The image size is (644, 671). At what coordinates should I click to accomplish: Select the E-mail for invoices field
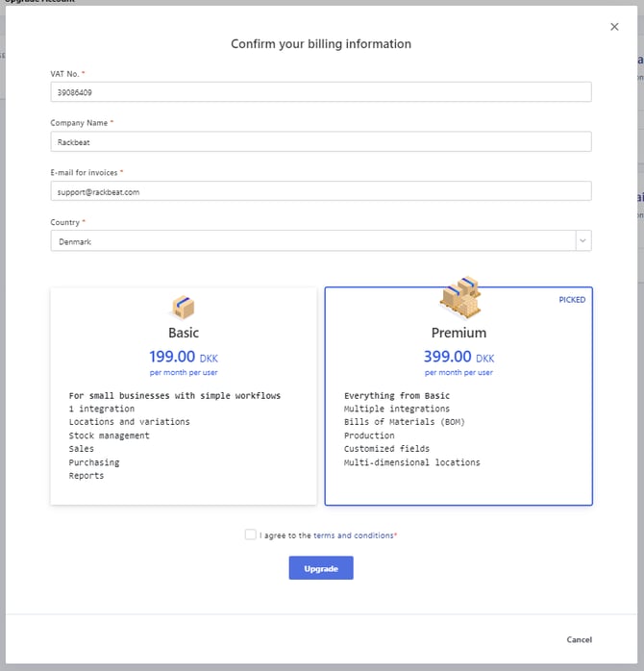[320, 191]
